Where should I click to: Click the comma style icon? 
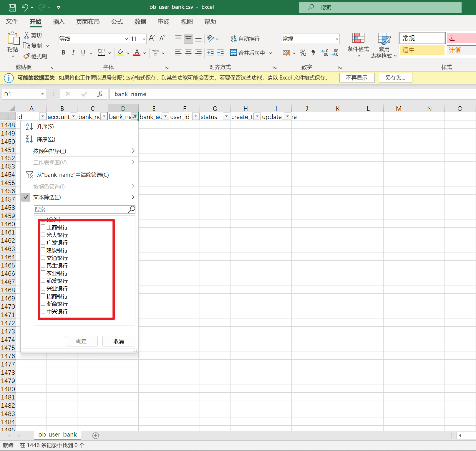[313, 53]
